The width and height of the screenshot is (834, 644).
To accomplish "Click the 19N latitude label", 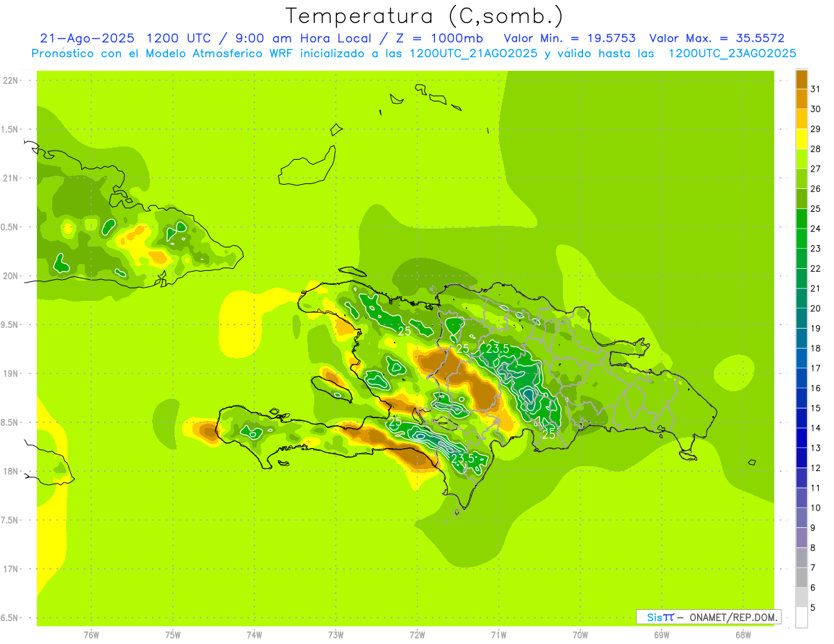I will tap(10, 374).
